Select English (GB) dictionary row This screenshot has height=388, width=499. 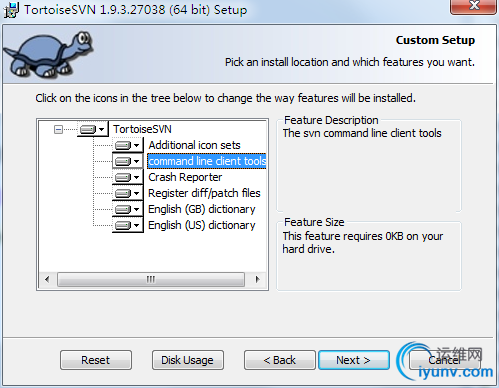coord(202,209)
